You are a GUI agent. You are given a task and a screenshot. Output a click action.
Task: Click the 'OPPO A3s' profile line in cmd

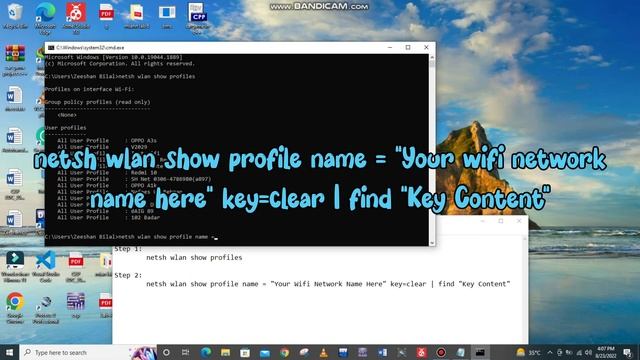pyautogui.click(x=107, y=140)
